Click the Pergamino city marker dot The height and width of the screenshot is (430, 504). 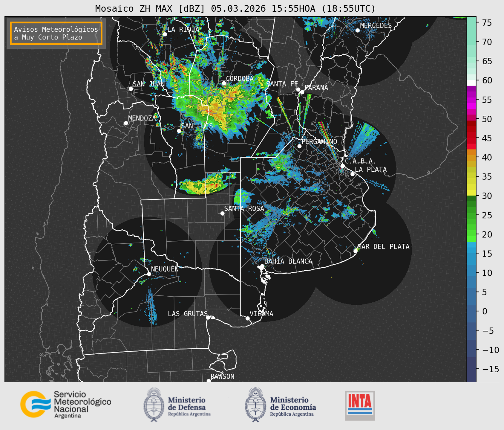point(299,146)
